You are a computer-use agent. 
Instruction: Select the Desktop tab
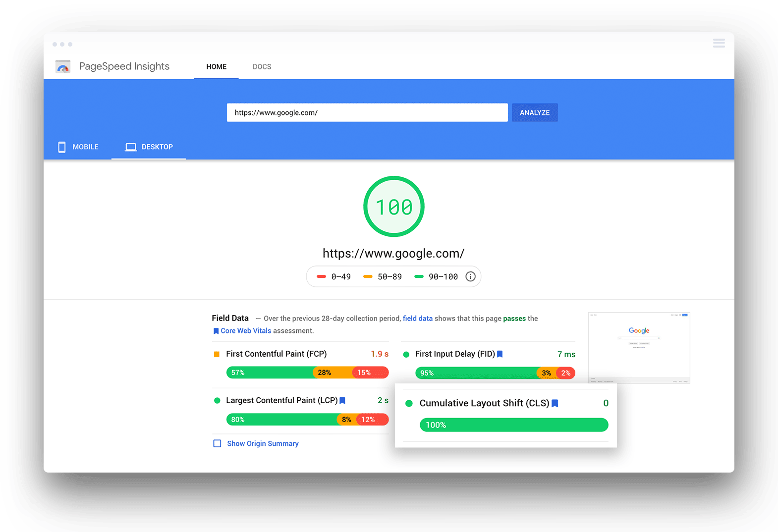pos(149,147)
